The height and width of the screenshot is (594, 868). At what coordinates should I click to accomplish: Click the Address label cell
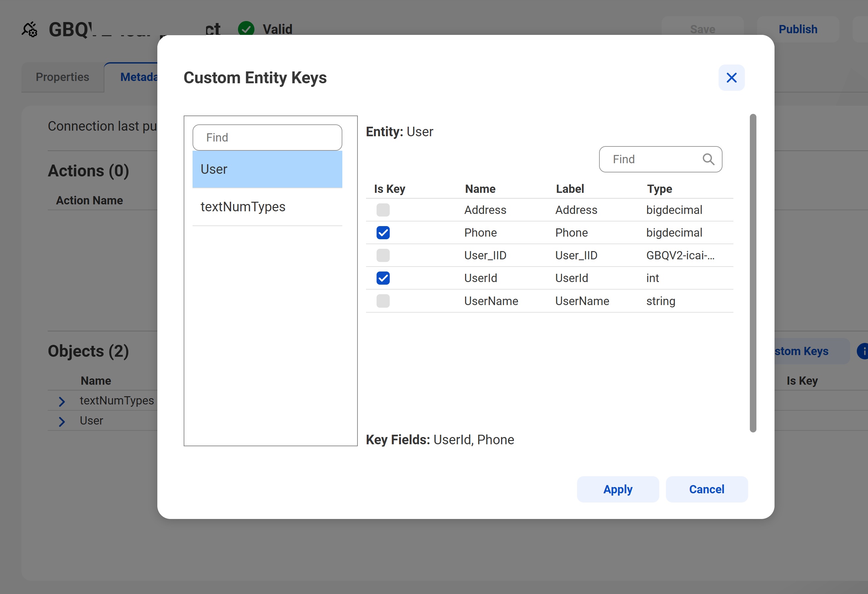point(576,210)
